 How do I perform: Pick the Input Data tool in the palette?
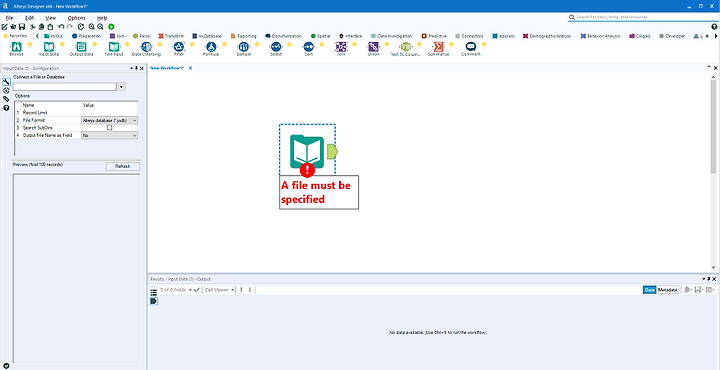coord(49,47)
